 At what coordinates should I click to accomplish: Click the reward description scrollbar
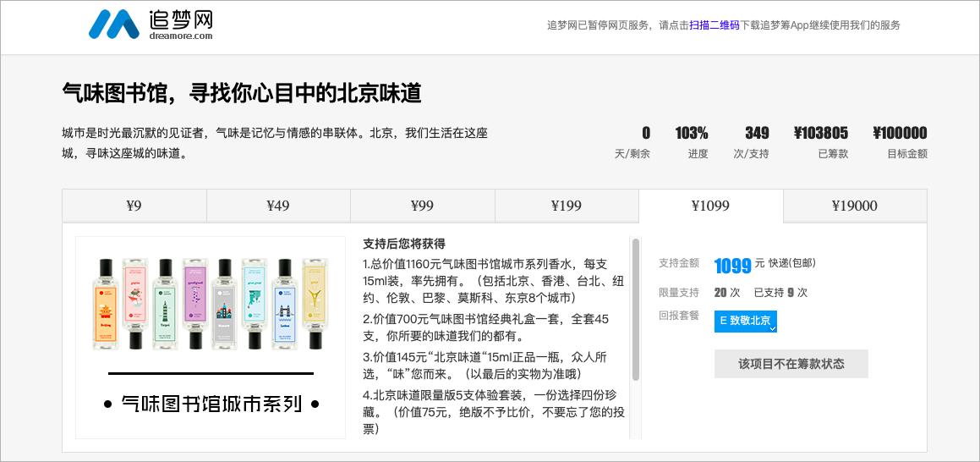636,310
